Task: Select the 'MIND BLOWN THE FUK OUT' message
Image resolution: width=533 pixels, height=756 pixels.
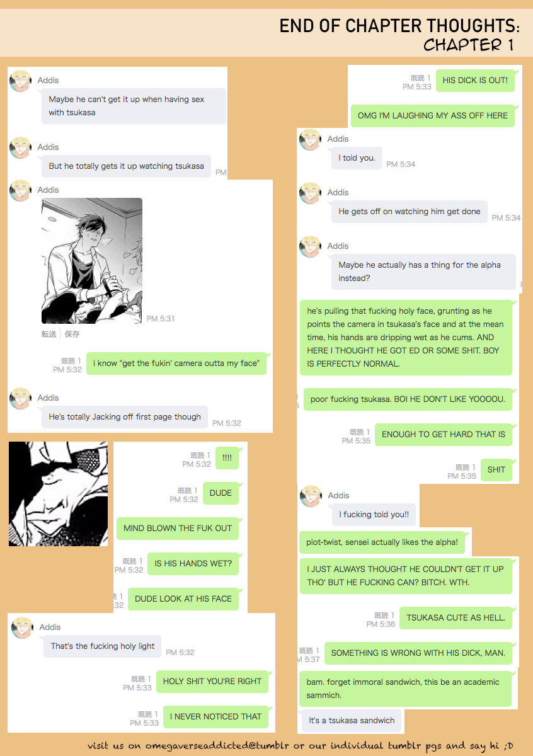Action: pyautogui.click(x=178, y=529)
